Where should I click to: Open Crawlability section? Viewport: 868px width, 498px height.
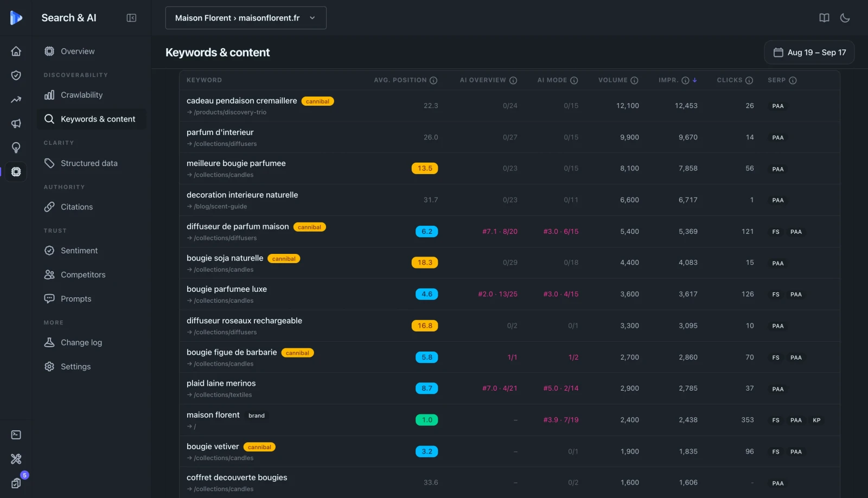(92, 95)
